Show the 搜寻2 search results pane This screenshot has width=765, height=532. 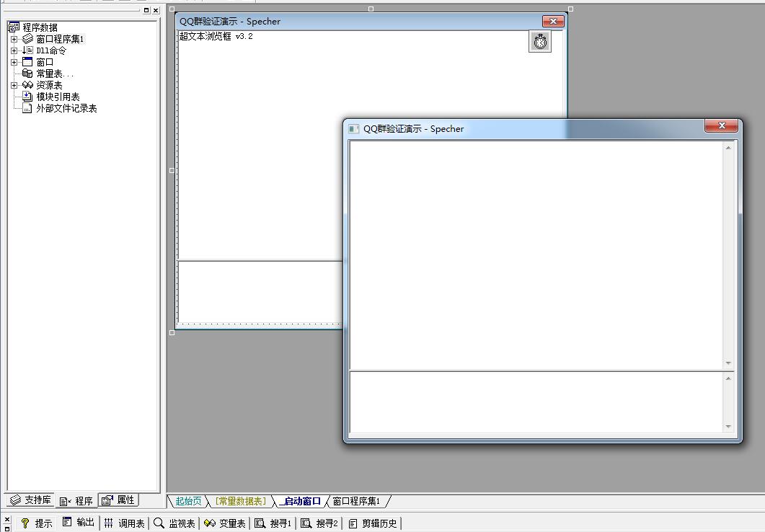[x=319, y=523]
